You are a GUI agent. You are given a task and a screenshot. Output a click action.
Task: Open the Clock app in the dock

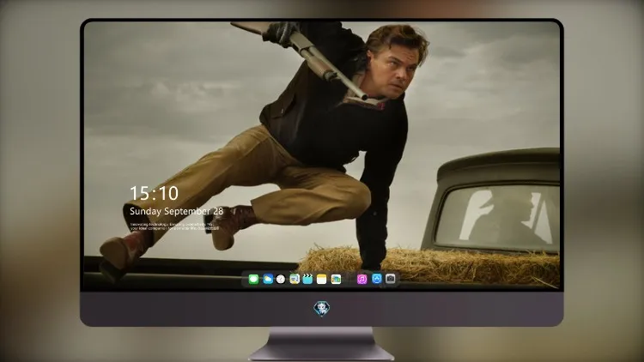click(281, 280)
